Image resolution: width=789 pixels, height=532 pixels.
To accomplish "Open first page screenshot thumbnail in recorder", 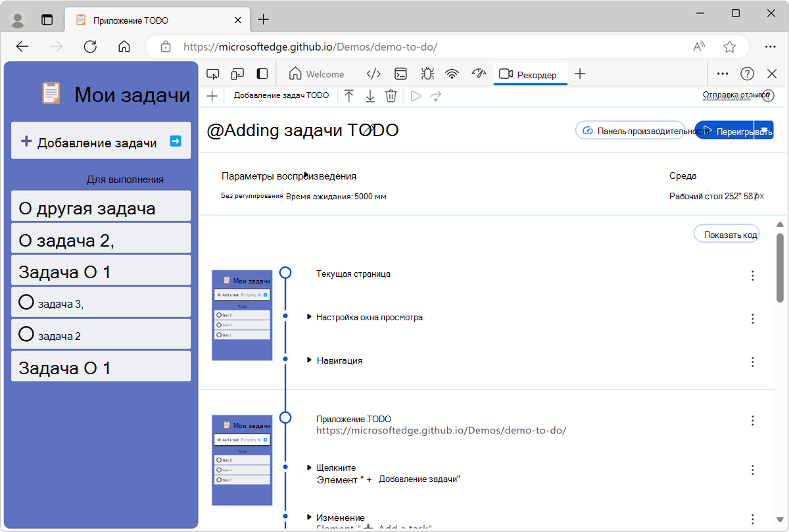I will click(x=242, y=315).
